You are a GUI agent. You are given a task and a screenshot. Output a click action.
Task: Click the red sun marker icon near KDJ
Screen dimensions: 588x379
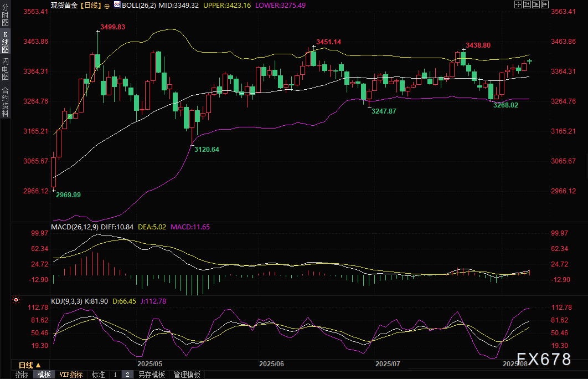click(x=16, y=300)
